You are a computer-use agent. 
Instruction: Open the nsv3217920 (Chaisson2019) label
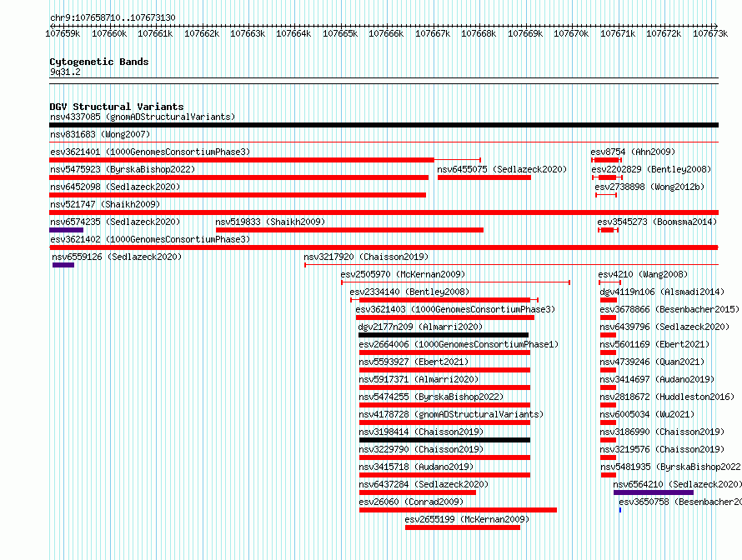(x=366, y=257)
